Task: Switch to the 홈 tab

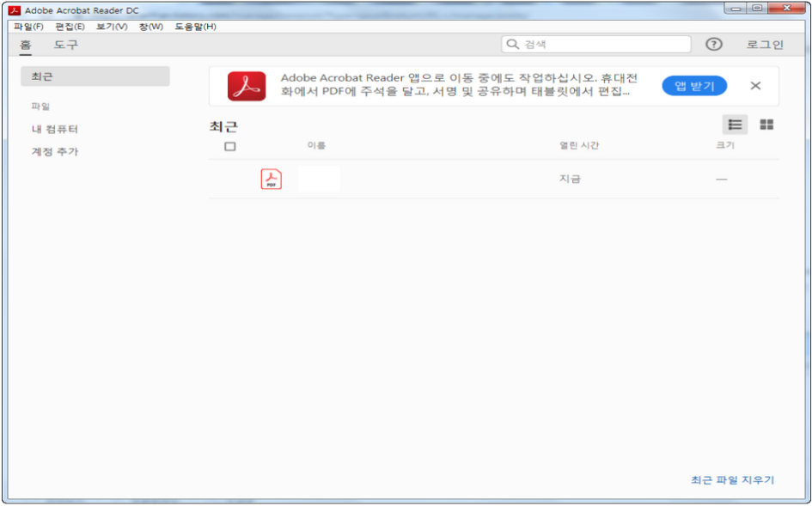Action: click(x=26, y=45)
